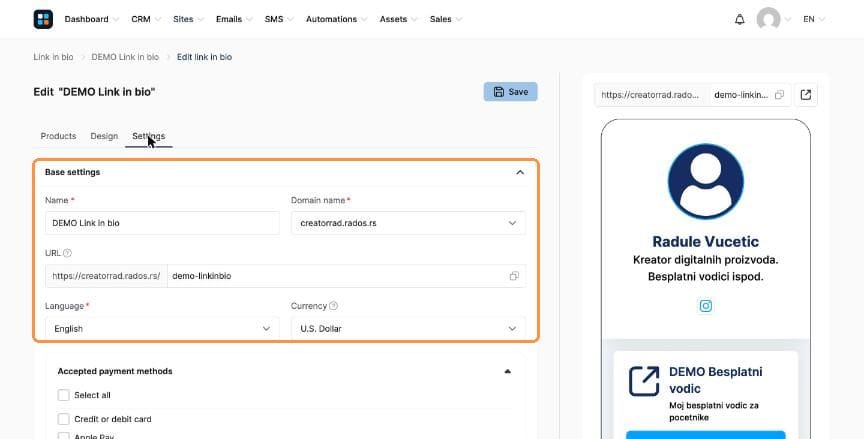This screenshot has width=864, height=439.
Task: Open the EN language selector
Action: click(x=814, y=19)
